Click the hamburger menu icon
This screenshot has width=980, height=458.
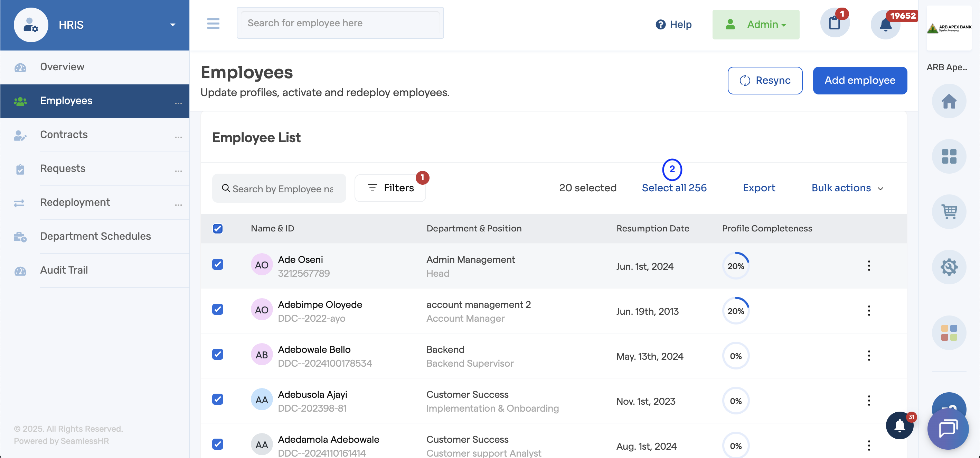(213, 24)
